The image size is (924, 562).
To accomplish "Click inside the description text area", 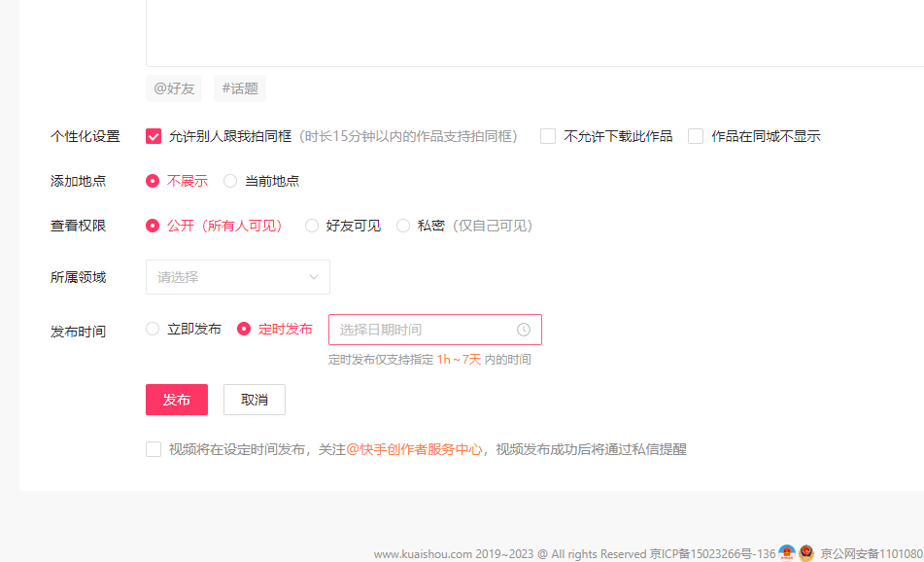I will pos(535,32).
